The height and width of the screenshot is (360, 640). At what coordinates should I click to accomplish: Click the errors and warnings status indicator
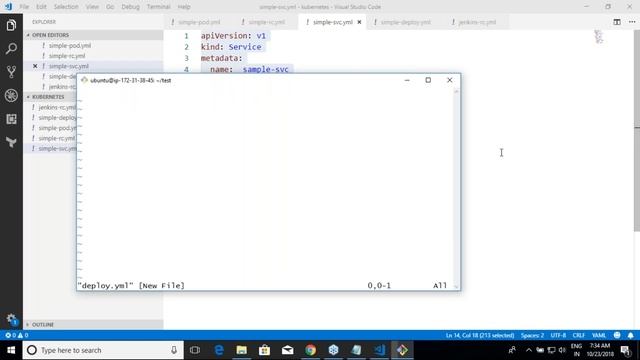click(17, 335)
